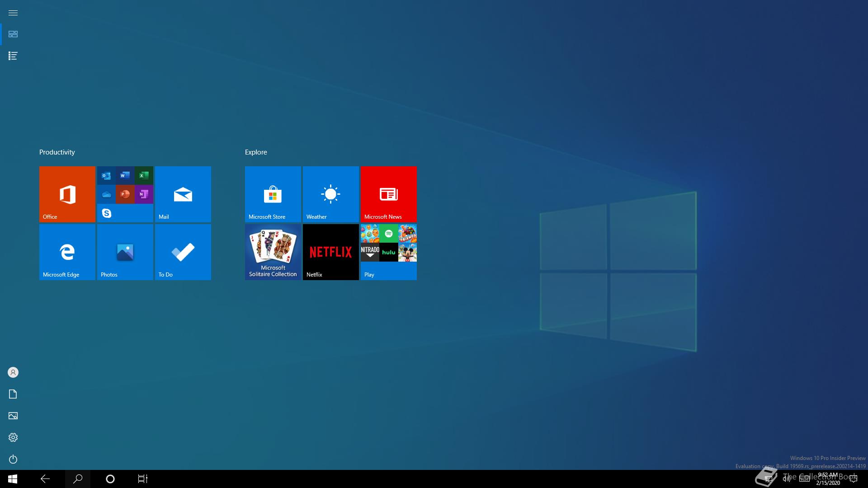Select the Productivity group heading

coord(57,152)
